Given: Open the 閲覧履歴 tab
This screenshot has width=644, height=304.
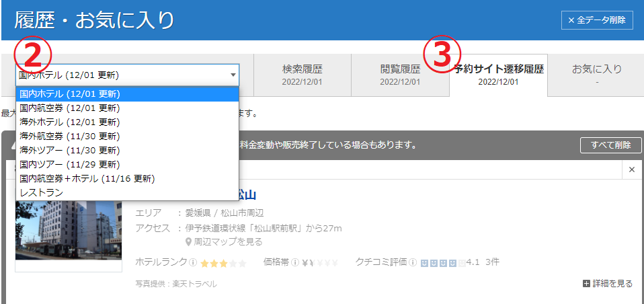Looking at the screenshot, I should [x=400, y=75].
